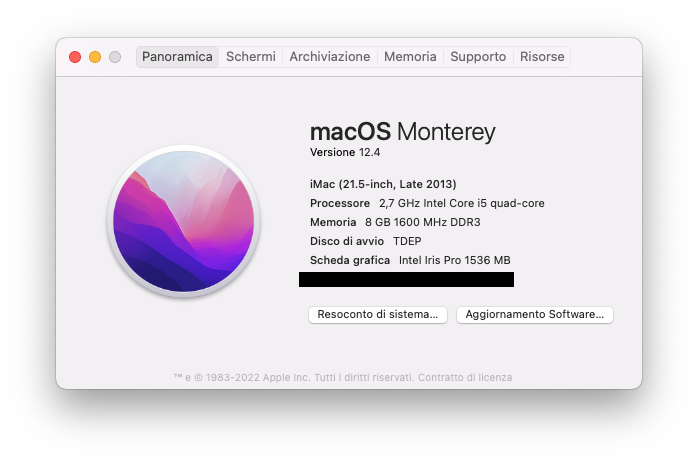Click 8 GB 1600 MHz DDR3 value
Image resolution: width=698 pixels, height=463 pixels.
422,222
